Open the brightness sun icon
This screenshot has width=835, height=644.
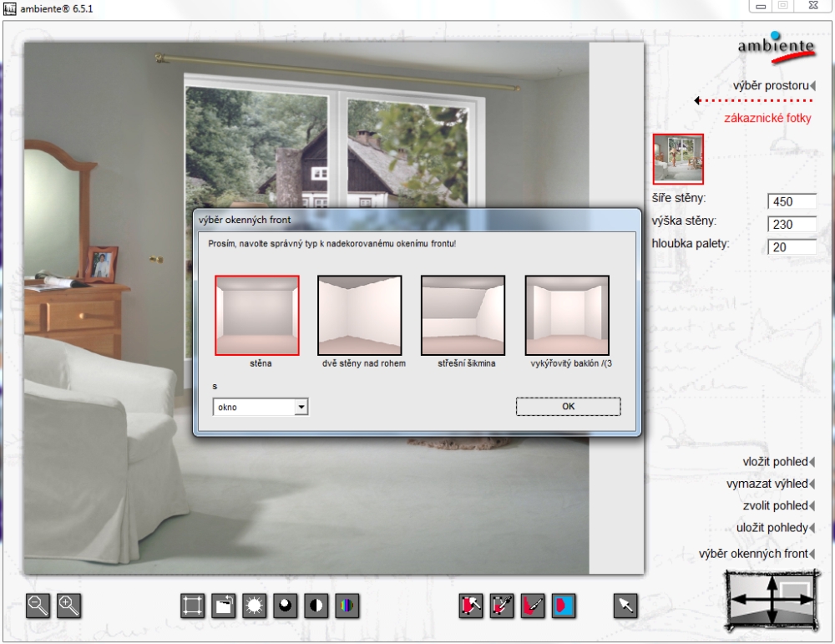coord(254,606)
